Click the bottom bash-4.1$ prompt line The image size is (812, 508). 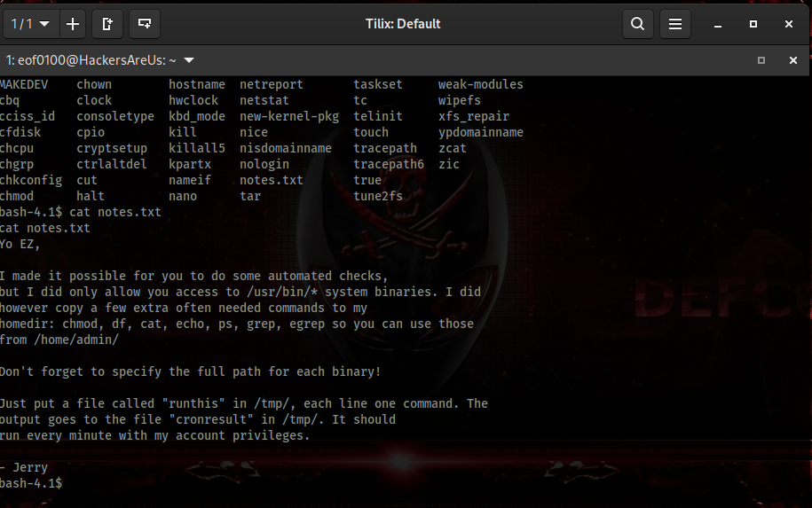coord(32,483)
